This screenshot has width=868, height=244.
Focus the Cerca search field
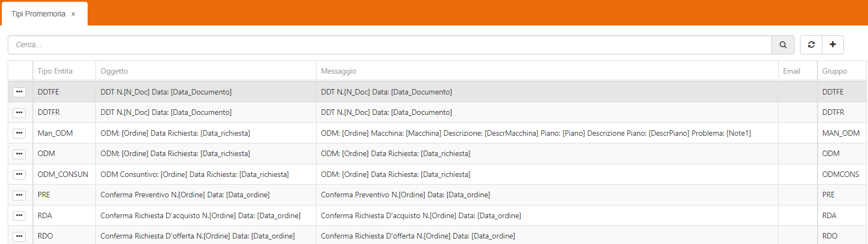pyautogui.click(x=390, y=45)
